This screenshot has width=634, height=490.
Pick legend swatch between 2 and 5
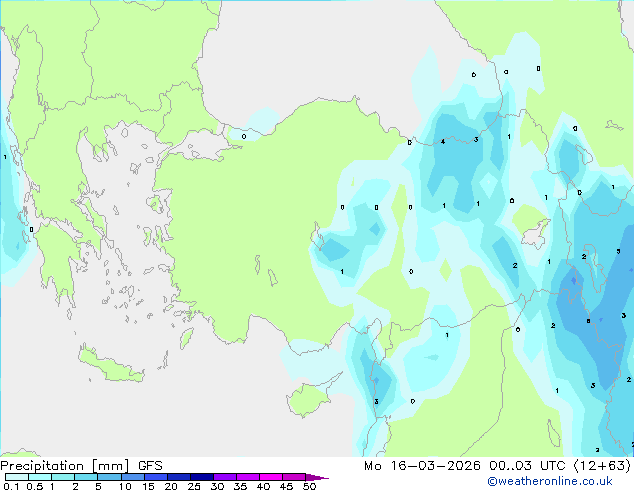pyautogui.click(x=86, y=477)
